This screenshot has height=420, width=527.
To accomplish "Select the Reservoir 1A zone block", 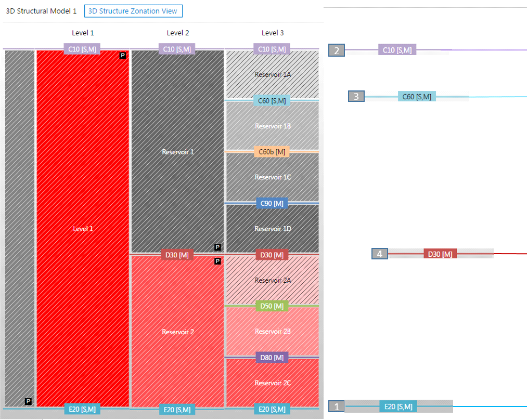I will [x=272, y=74].
